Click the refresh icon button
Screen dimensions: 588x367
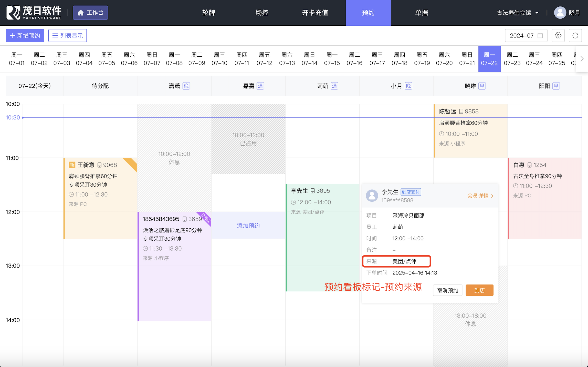coord(575,35)
